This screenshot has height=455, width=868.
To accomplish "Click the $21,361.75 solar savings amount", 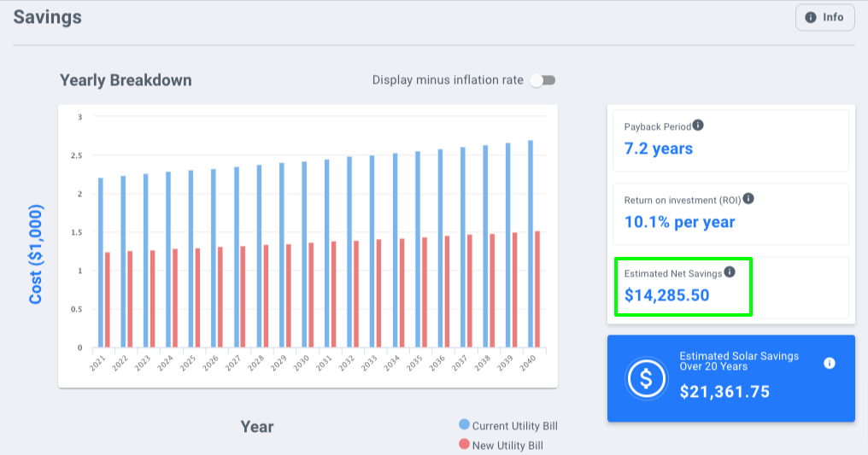I will pos(724,392).
